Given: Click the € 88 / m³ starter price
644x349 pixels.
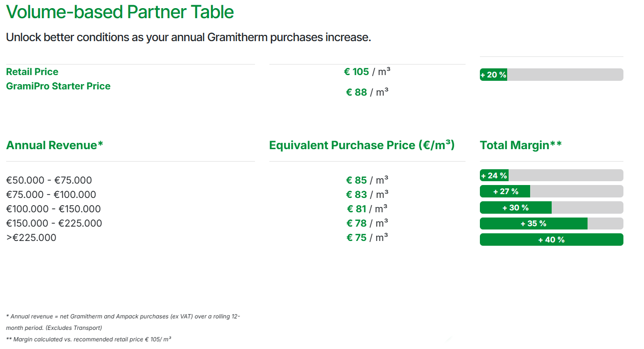Looking at the screenshot, I should point(367,92).
